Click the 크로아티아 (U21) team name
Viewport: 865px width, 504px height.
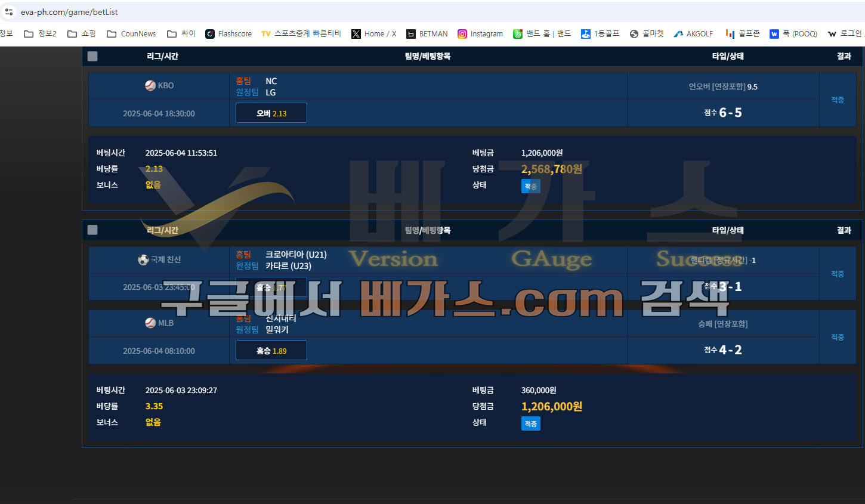tap(296, 255)
